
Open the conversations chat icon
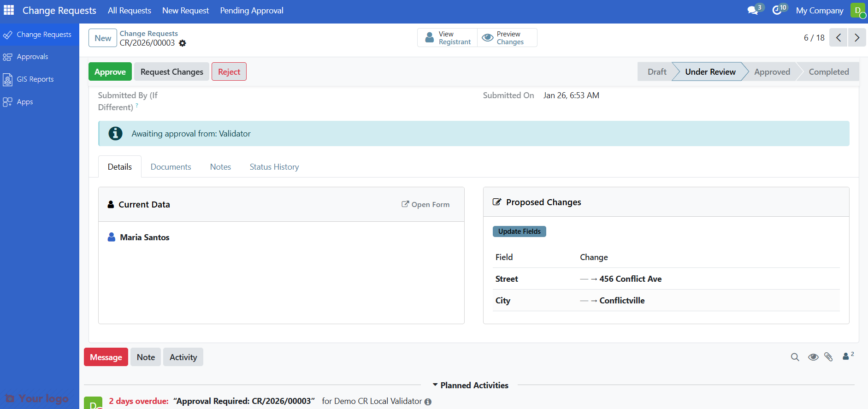pos(753,10)
